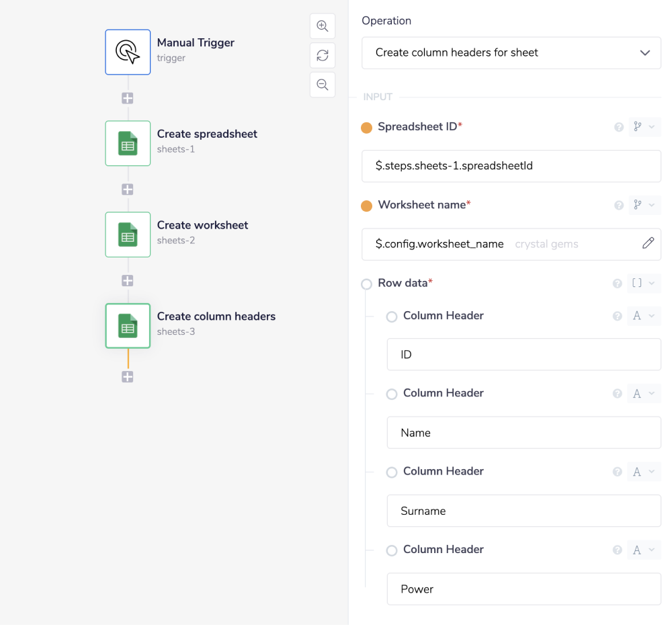The image size is (672, 625).
Task: Select the Create spreadsheet step icon
Action: (x=128, y=143)
